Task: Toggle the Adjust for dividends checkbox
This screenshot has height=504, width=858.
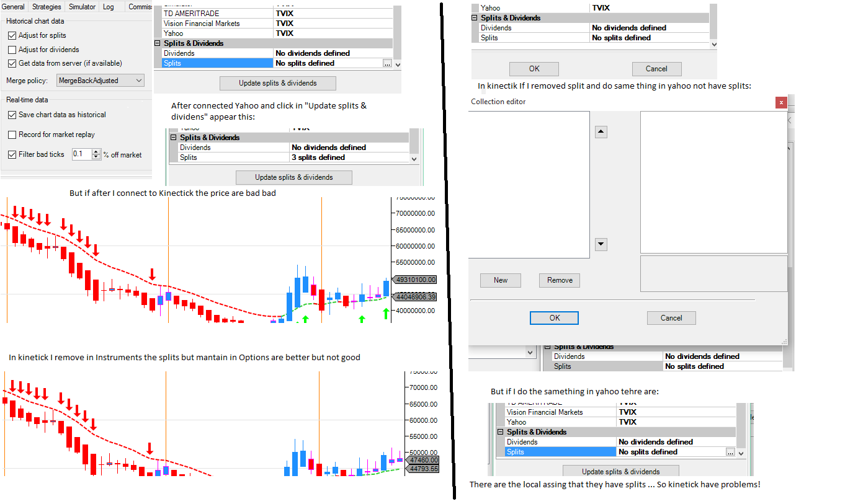Action: 12,50
